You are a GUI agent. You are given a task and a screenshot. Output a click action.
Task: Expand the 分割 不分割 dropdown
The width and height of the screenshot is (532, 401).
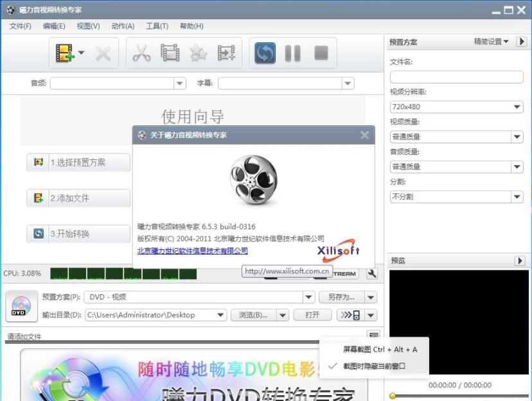point(517,197)
